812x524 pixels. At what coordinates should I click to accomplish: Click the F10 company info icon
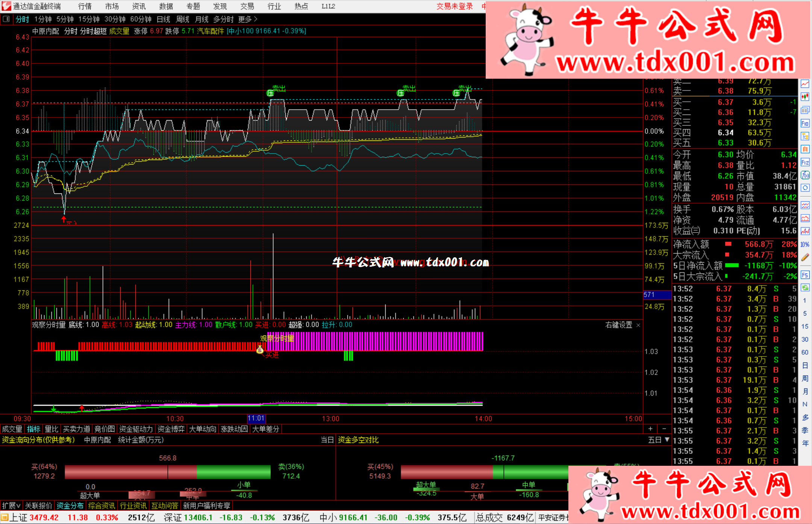[x=805, y=123]
